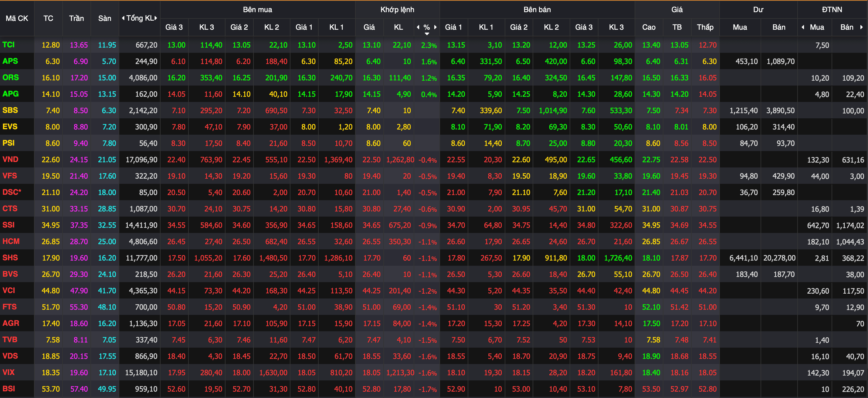Click the TCI change value 2.3%

click(429, 45)
